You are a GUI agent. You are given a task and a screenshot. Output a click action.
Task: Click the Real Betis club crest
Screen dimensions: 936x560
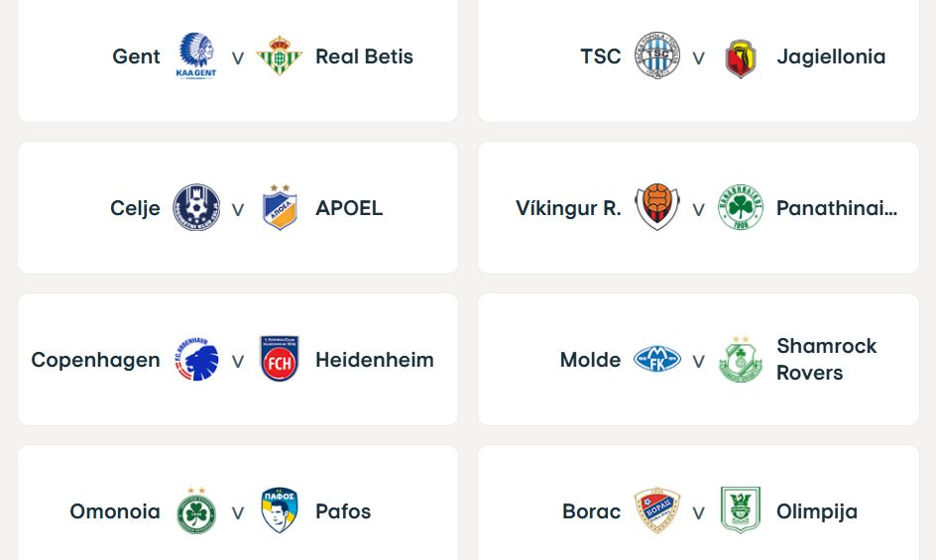coord(280,56)
